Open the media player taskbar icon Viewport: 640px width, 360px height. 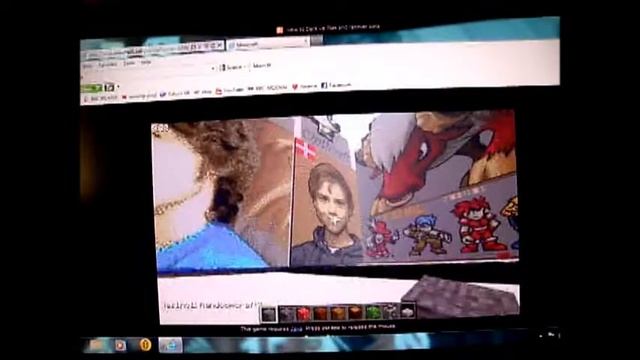pyautogui.click(x=120, y=345)
